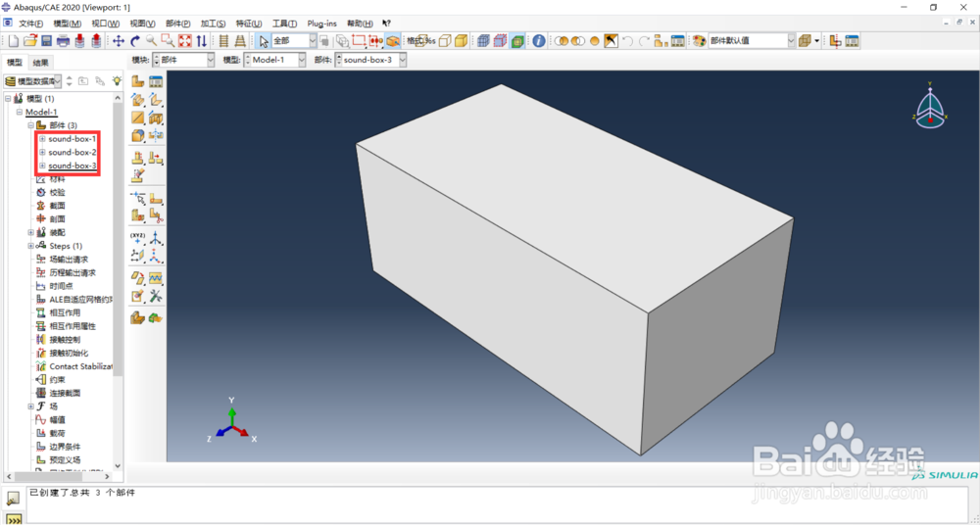Expand the sound-box-2 tree node
The width and height of the screenshot is (980, 525).
pyautogui.click(x=42, y=153)
